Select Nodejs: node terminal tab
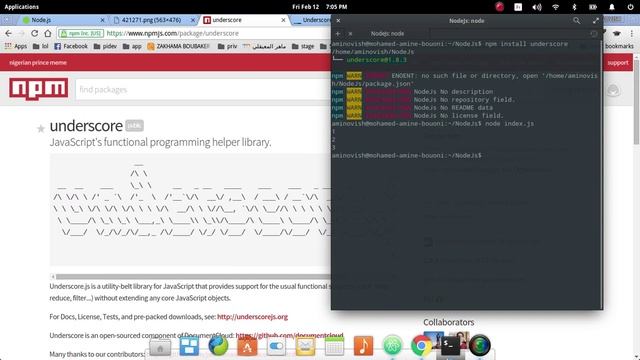Screen dimensions: 640x360 pos(387,33)
